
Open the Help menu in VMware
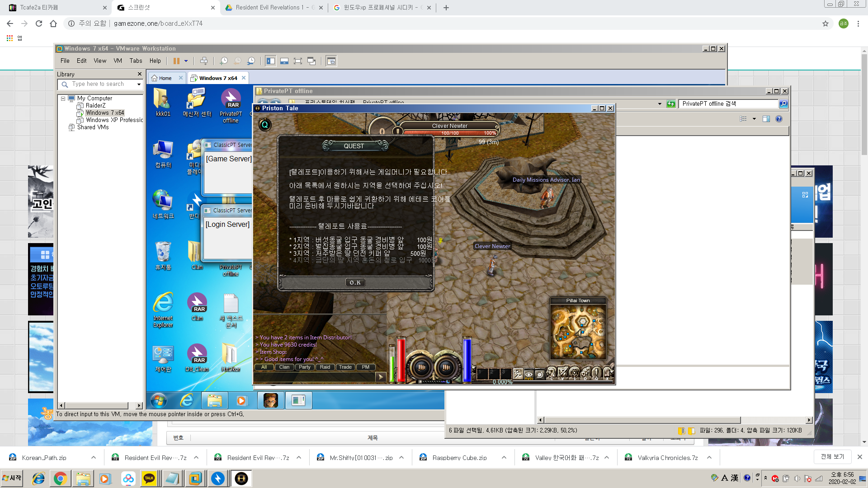155,61
